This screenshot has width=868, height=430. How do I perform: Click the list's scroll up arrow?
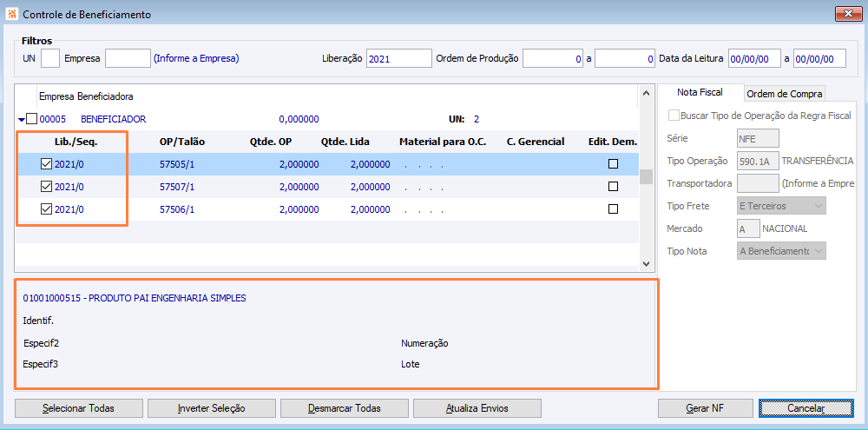pos(645,93)
